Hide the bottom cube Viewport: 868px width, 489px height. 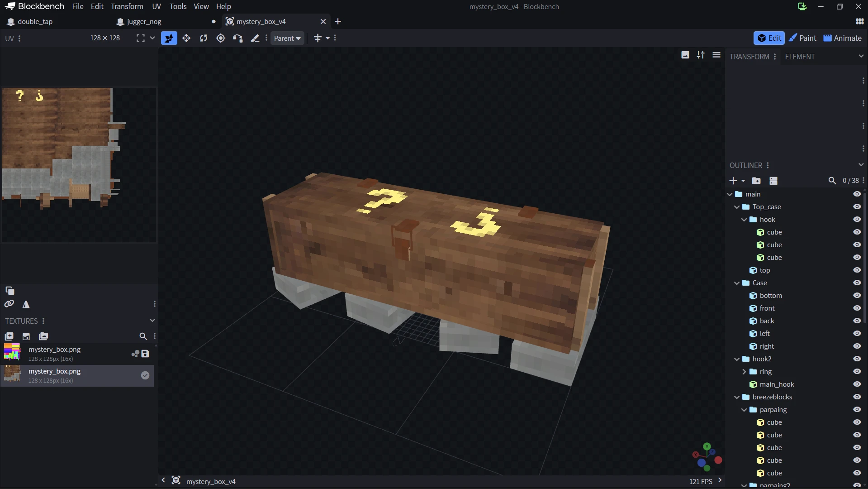click(x=857, y=296)
